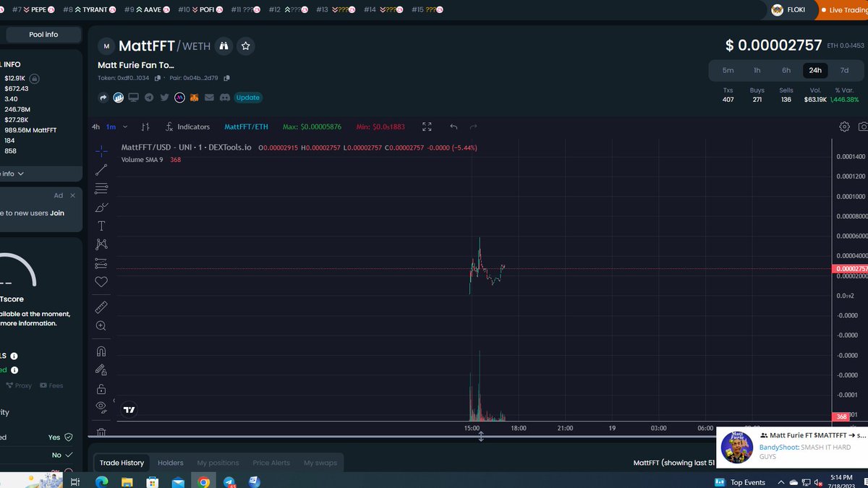Open the My swaps tab
The image size is (868, 488).
pos(320,463)
